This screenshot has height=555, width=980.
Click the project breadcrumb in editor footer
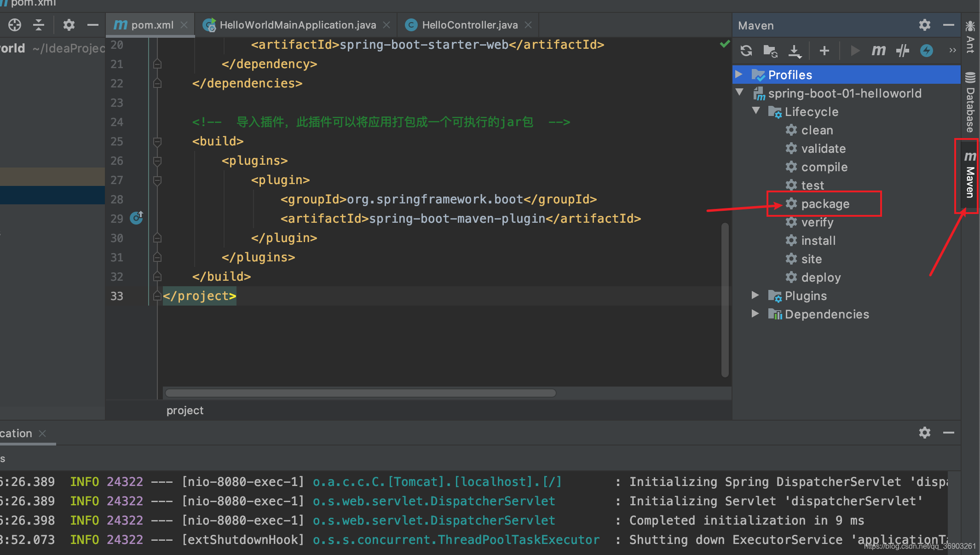point(185,410)
